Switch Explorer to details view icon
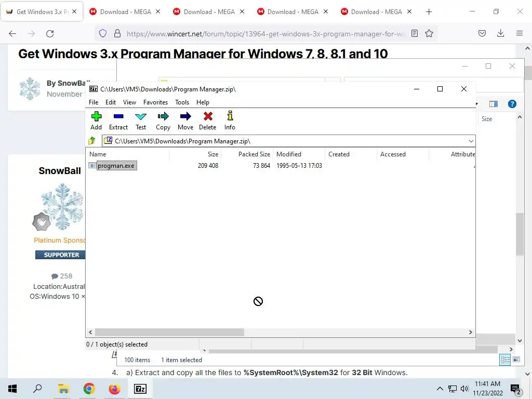The image size is (532, 399). (505, 360)
